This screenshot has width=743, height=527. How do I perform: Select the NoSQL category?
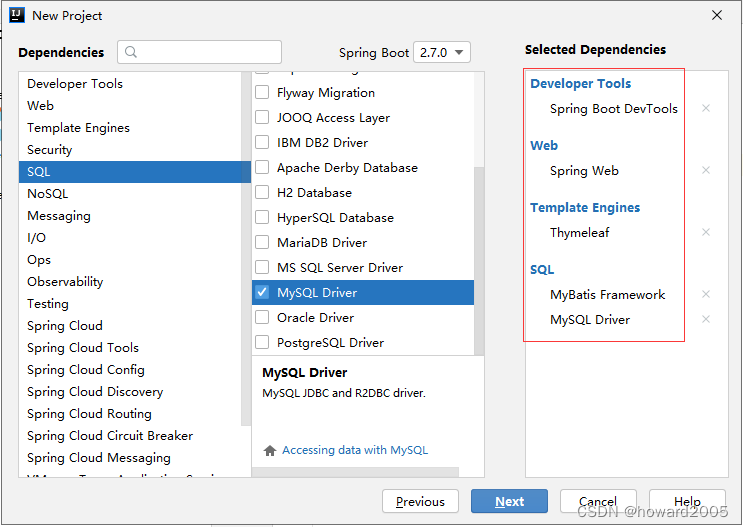[48, 193]
